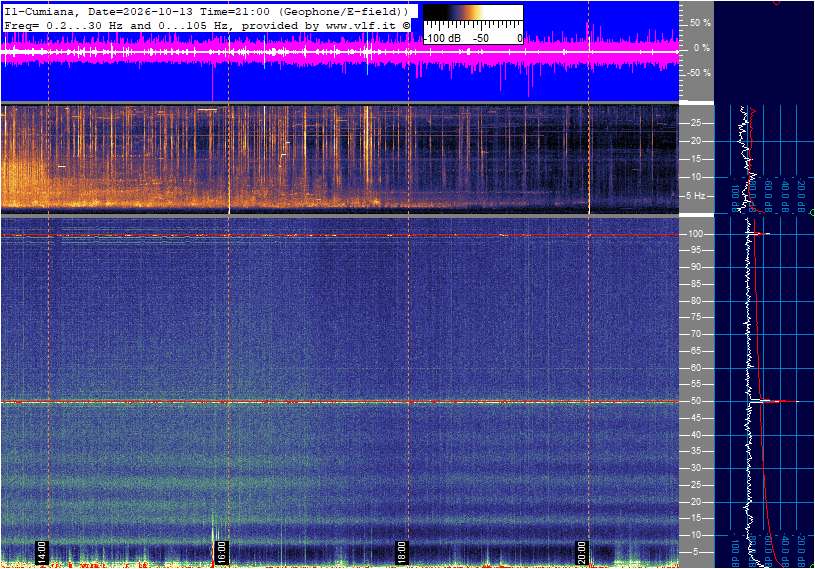Image resolution: width=815 pixels, height=569 pixels.
Task: Click the 'Time=21:00' header text
Action: coord(236,11)
